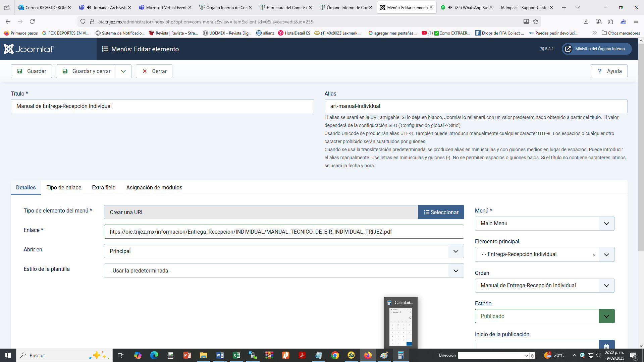Click into the Enlace URL field

tap(284, 232)
